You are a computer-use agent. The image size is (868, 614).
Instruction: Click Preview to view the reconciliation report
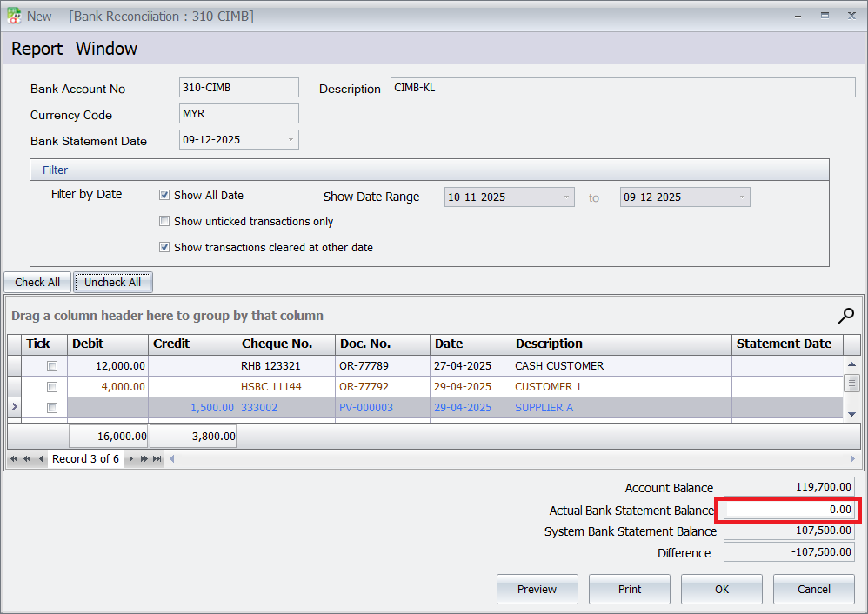(537, 589)
